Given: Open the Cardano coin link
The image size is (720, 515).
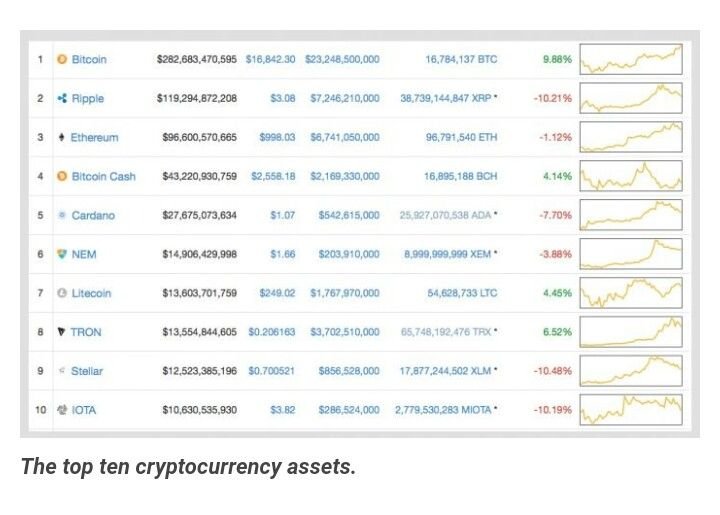Looking at the screenshot, I should pyautogui.click(x=93, y=215).
